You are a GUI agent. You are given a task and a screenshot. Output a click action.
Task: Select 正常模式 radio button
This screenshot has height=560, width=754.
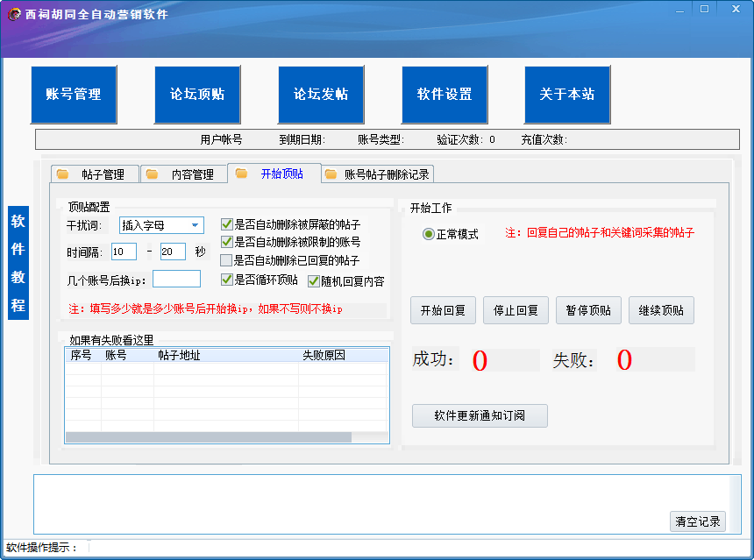point(428,234)
